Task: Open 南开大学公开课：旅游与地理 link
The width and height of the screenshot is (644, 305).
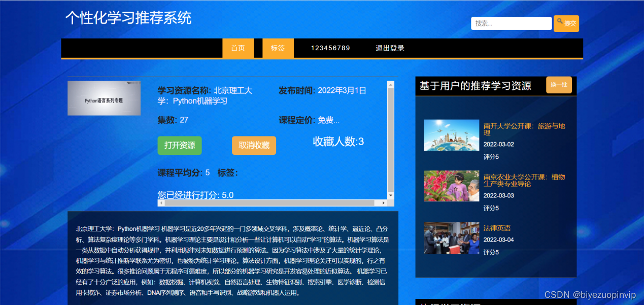Action: click(524, 129)
